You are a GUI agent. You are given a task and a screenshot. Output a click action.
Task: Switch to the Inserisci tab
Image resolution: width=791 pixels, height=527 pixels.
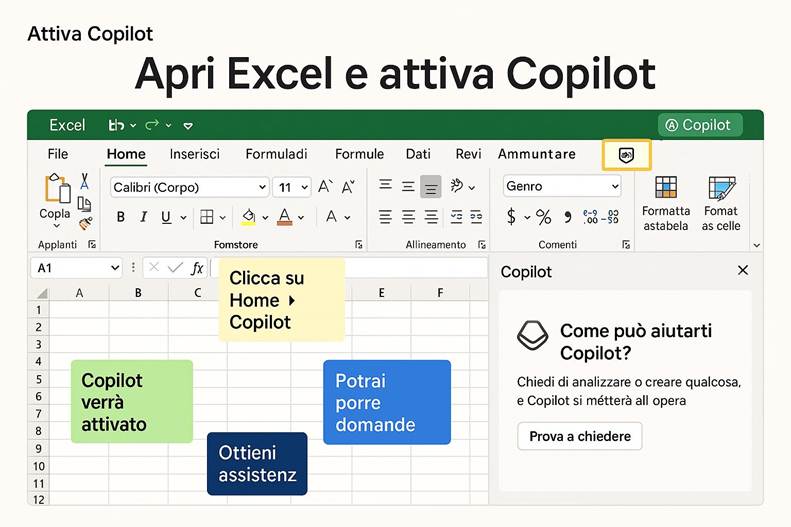pos(195,154)
